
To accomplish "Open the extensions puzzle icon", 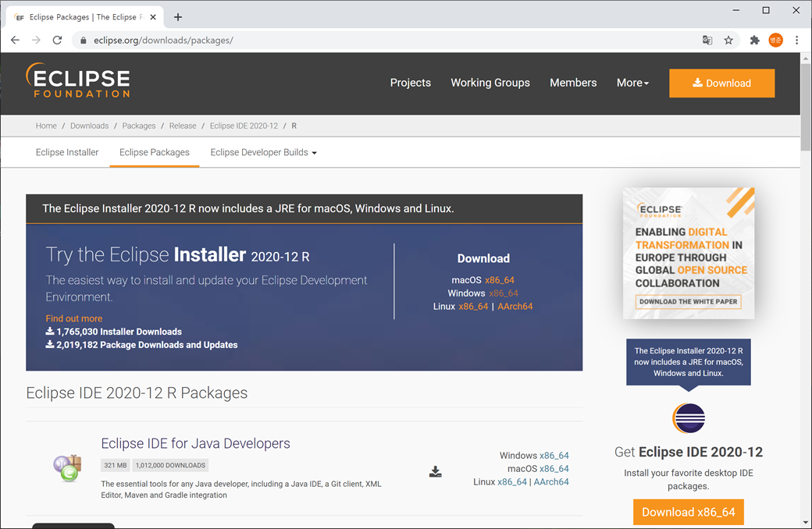I will coord(754,40).
